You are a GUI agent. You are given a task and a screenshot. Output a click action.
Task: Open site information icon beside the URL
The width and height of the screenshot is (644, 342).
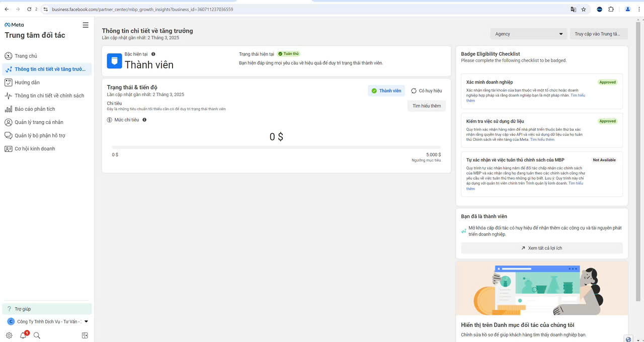46,9
